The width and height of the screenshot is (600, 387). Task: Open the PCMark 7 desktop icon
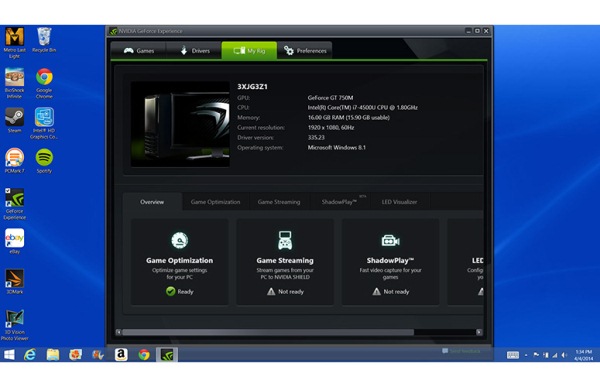[15, 160]
